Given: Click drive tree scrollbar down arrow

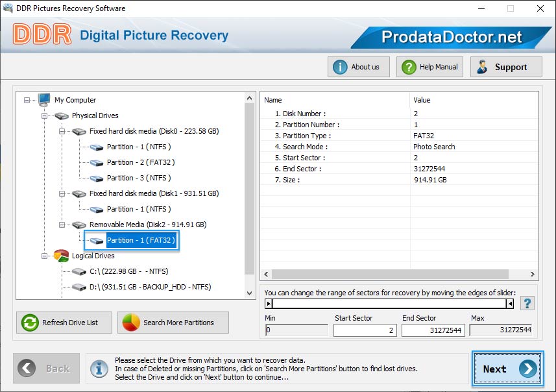Looking at the screenshot, I should [x=249, y=293].
